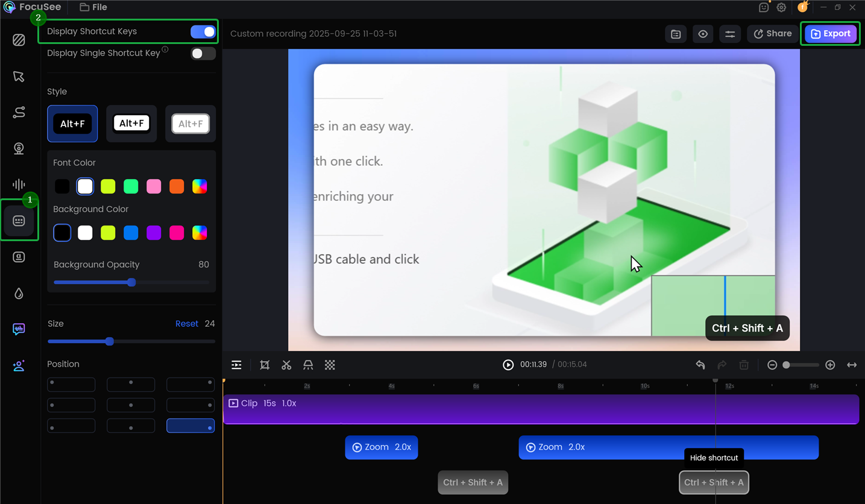Click the undo arrow icon
This screenshot has width=865, height=504.
[700, 365]
